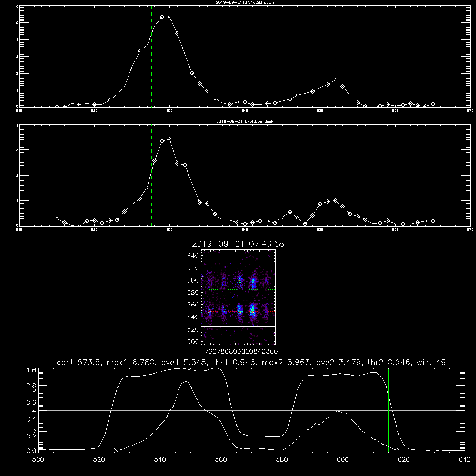
Task: Select the 2019-09-21T07:46:58 title above the spectrogram image
Action: pos(238,244)
